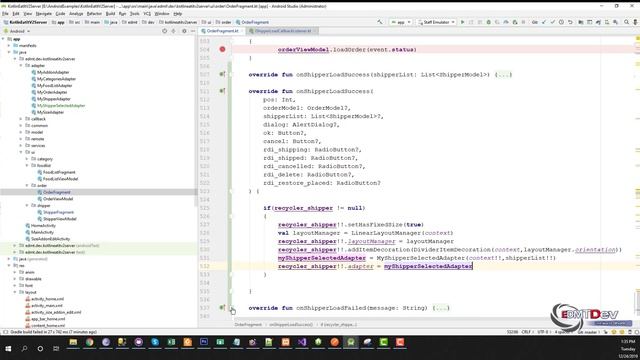This screenshot has width=640, height=360.
Task: Switch to Android Studio taskbar icon
Action: tap(351, 342)
